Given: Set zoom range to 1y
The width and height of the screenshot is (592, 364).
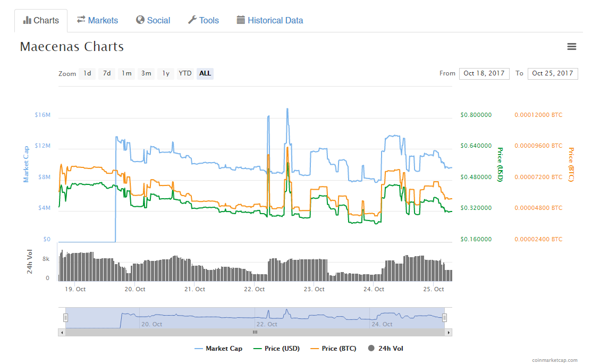Looking at the screenshot, I should tap(166, 73).
